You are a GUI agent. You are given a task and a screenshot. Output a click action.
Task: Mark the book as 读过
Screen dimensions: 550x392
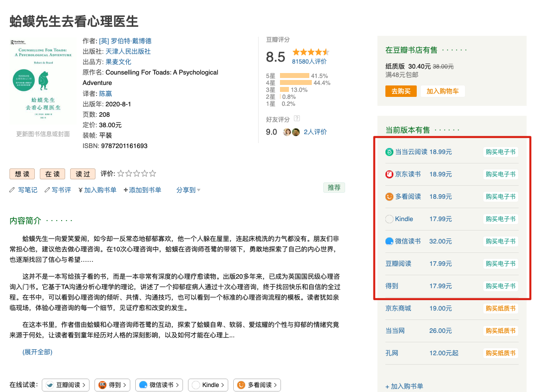coord(83,174)
